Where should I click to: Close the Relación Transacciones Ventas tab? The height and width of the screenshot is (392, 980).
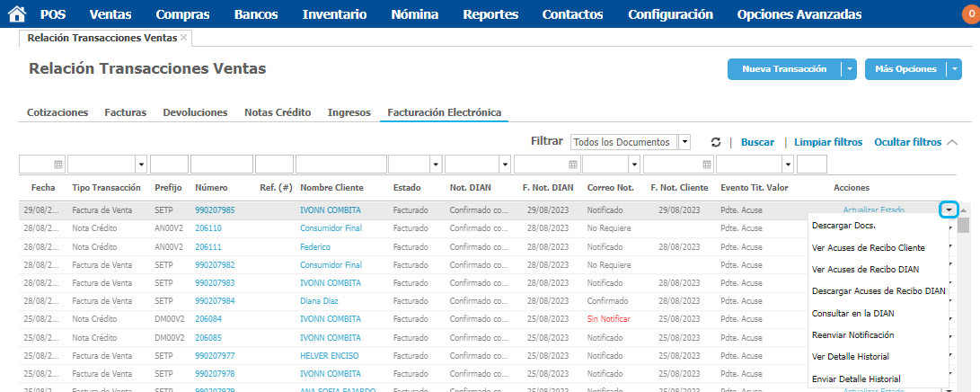click(x=184, y=38)
